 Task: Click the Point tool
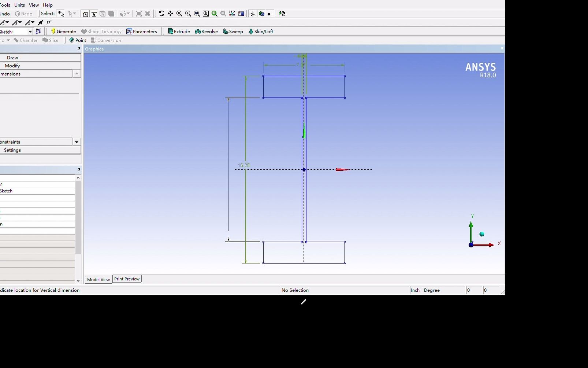click(77, 40)
